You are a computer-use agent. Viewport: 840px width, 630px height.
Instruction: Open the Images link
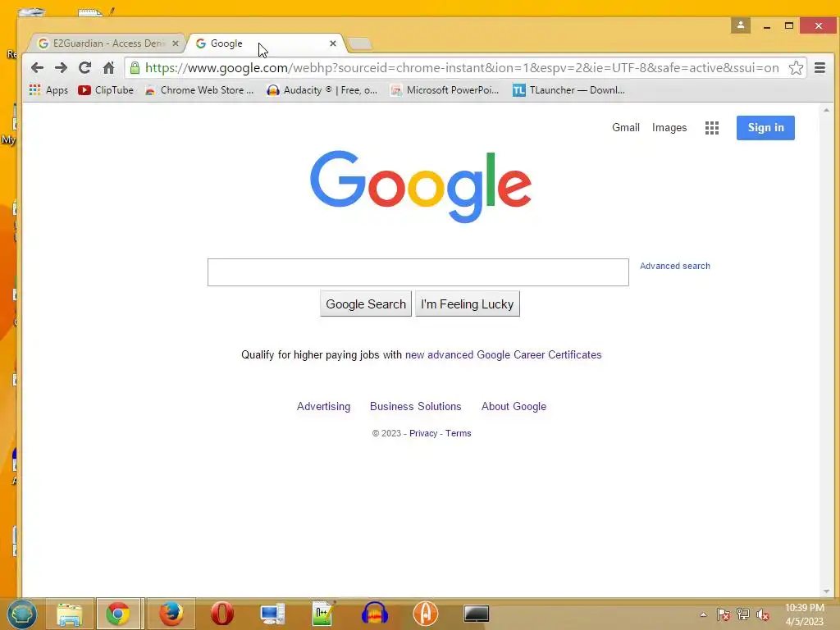point(669,127)
